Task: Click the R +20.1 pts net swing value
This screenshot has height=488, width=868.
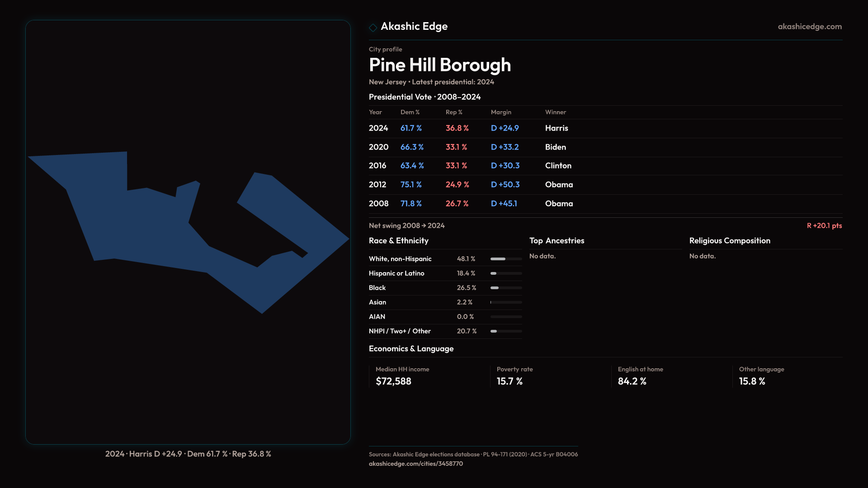Action: pyautogui.click(x=824, y=225)
